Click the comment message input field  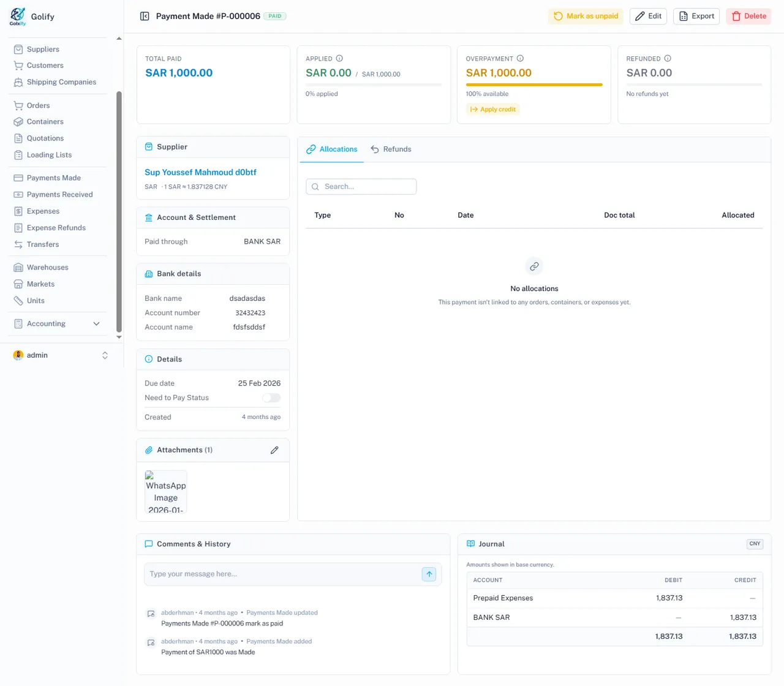[282, 575]
